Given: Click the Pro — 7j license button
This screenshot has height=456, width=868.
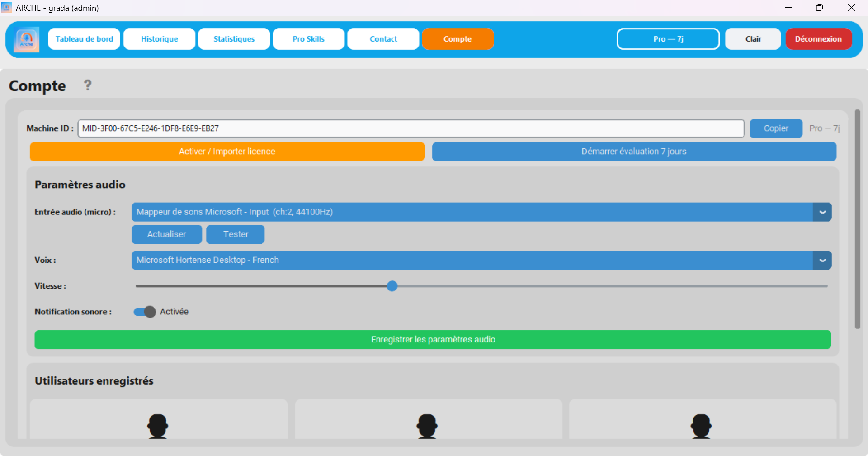Looking at the screenshot, I should tap(668, 39).
